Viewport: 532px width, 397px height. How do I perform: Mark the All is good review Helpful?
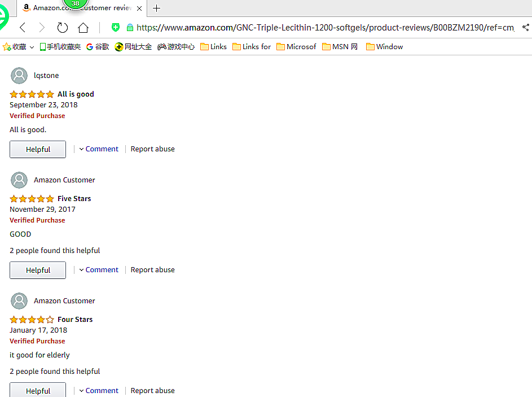[38, 150]
